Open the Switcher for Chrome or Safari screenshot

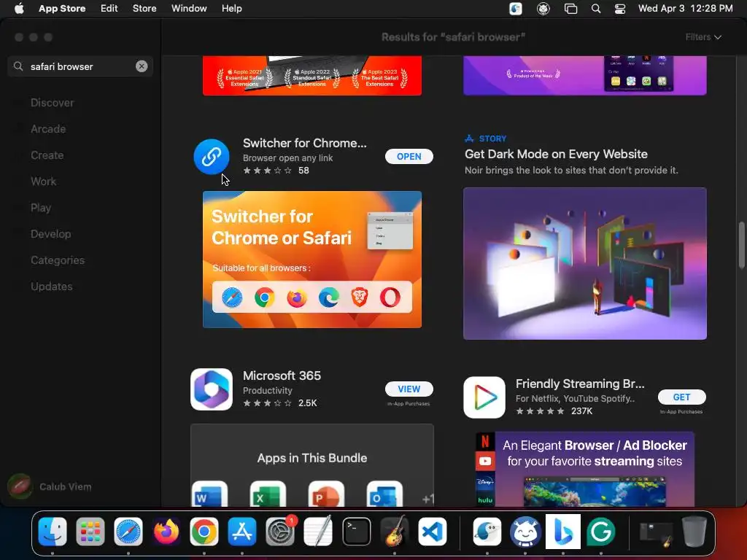point(312,260)
